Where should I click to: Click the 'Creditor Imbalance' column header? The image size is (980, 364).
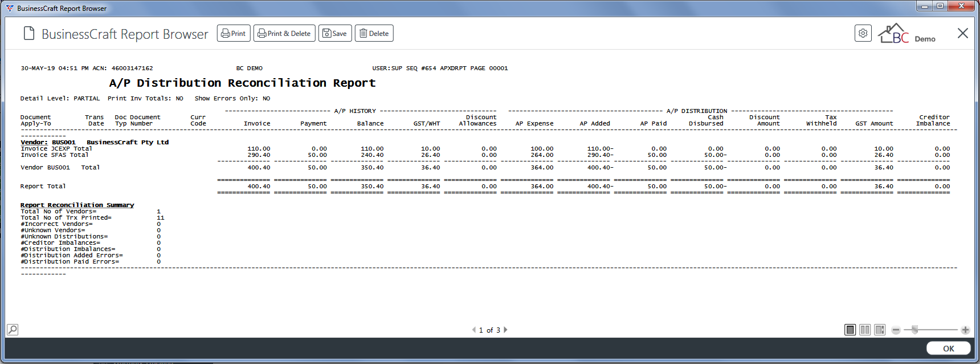click(x=933, y=120)
